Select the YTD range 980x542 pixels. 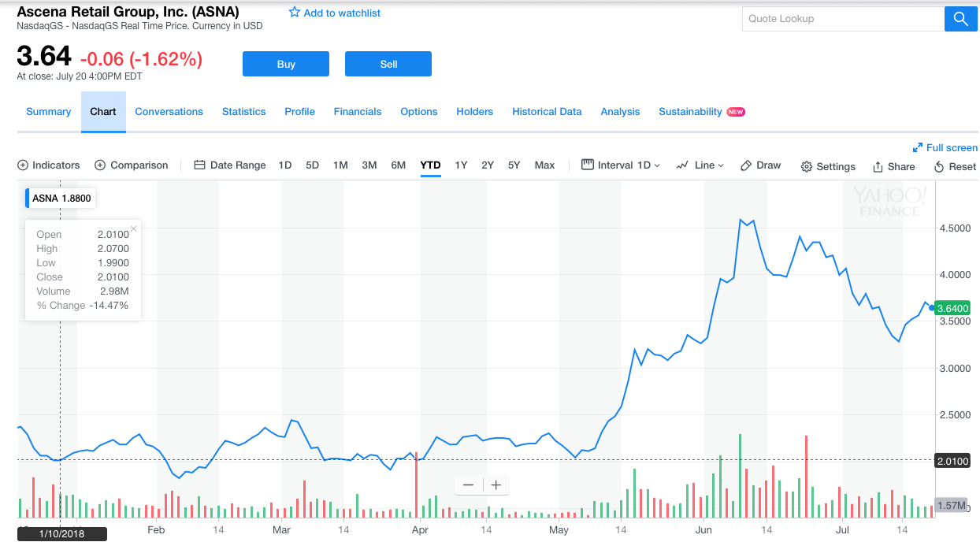point(430,165)
